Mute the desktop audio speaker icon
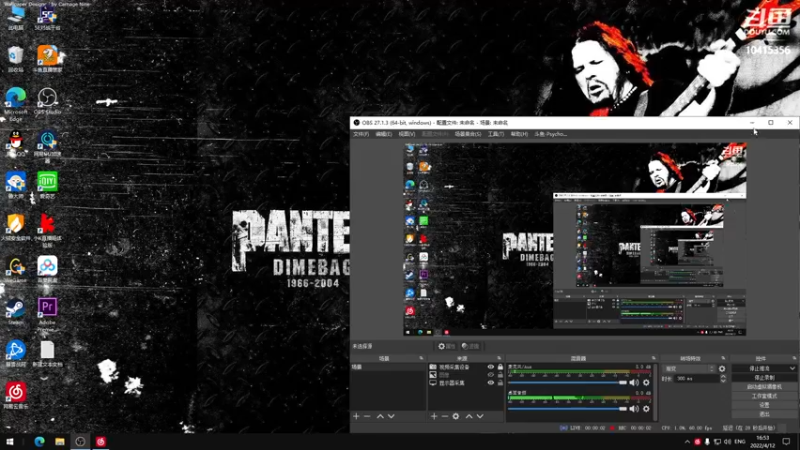This screenshot has height=450, width=800. point(634,409)
